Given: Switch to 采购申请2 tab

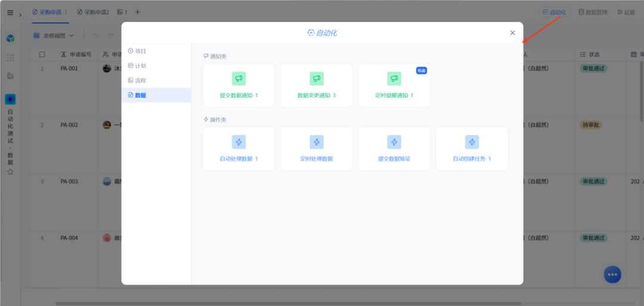Looking at the screenshot, I should [x=93, y=13].
